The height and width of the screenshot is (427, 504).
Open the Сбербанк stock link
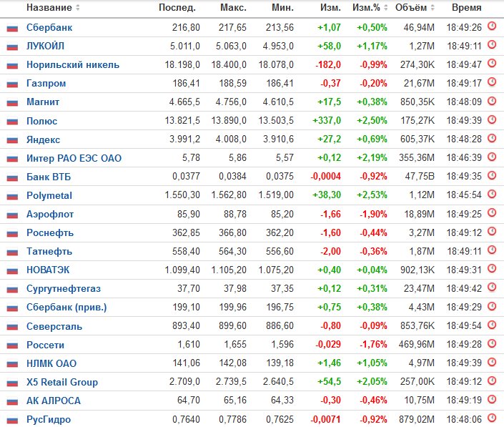(49, 28)
